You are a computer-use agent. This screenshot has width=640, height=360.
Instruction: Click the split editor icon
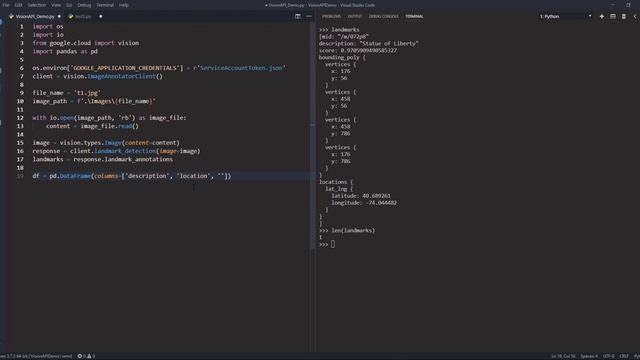pyautogui.click(x=298, y=16)
